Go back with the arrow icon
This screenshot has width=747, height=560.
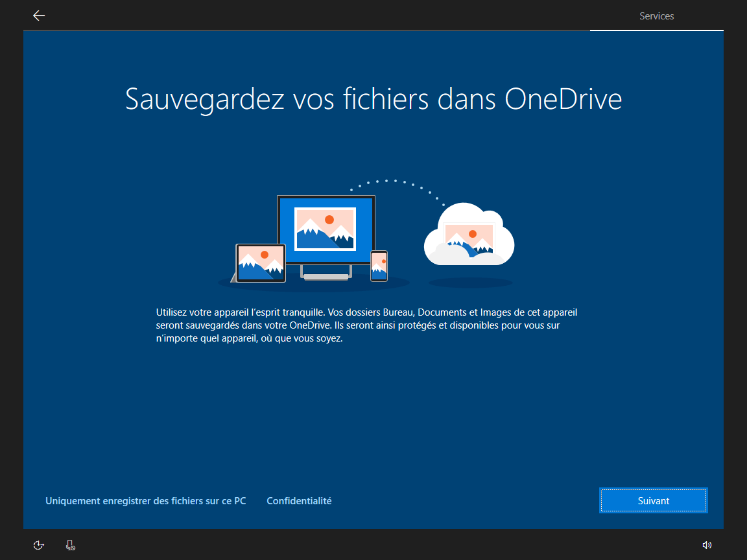click(x=39, y=16)
